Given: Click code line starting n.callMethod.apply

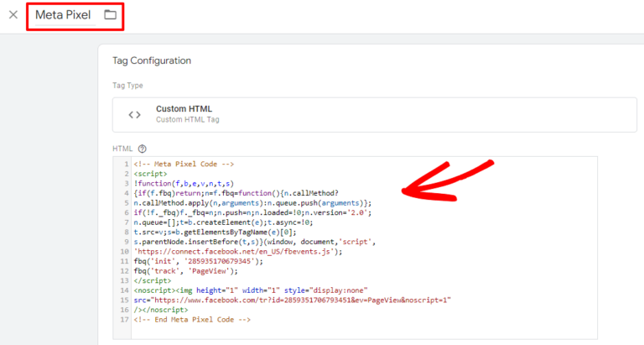Looking at the screenshot, I should [x=252, y=203].
